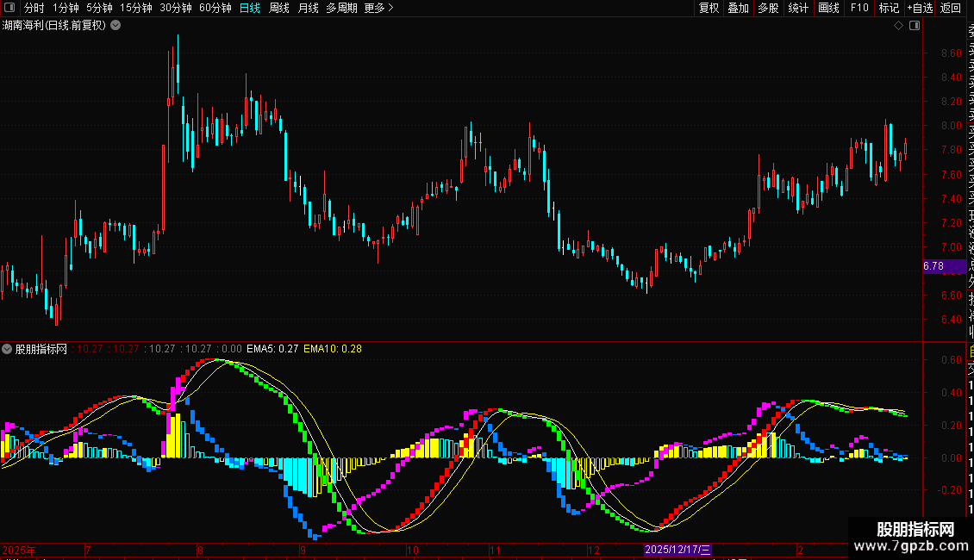Click month 10 on the time axis
This screenshot has width=974, height=560.
(413, 550)
